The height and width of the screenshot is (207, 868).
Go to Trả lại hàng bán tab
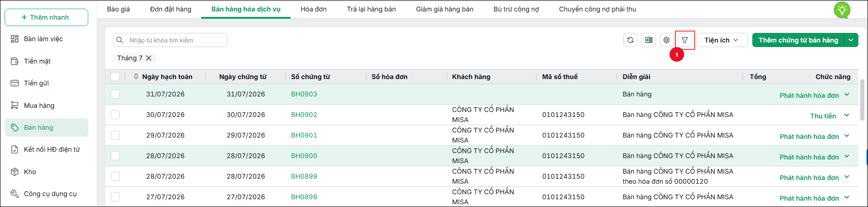[371, 9]
